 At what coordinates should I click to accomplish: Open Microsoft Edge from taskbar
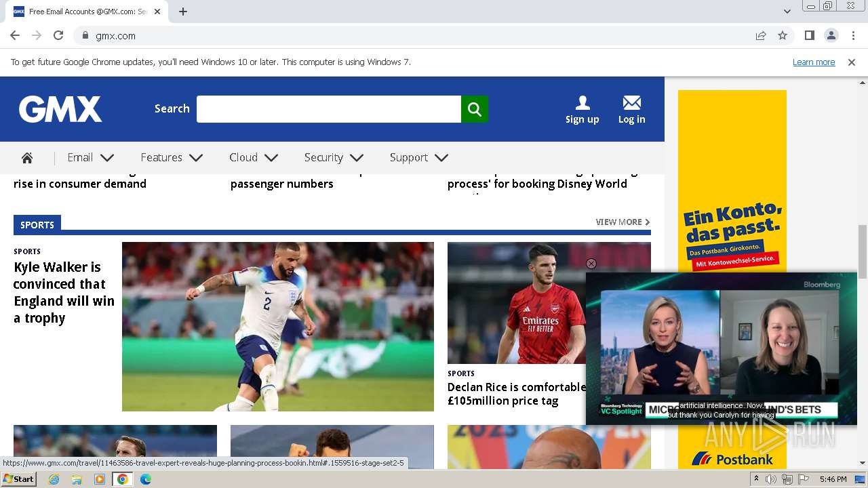(x=145, y=479)
